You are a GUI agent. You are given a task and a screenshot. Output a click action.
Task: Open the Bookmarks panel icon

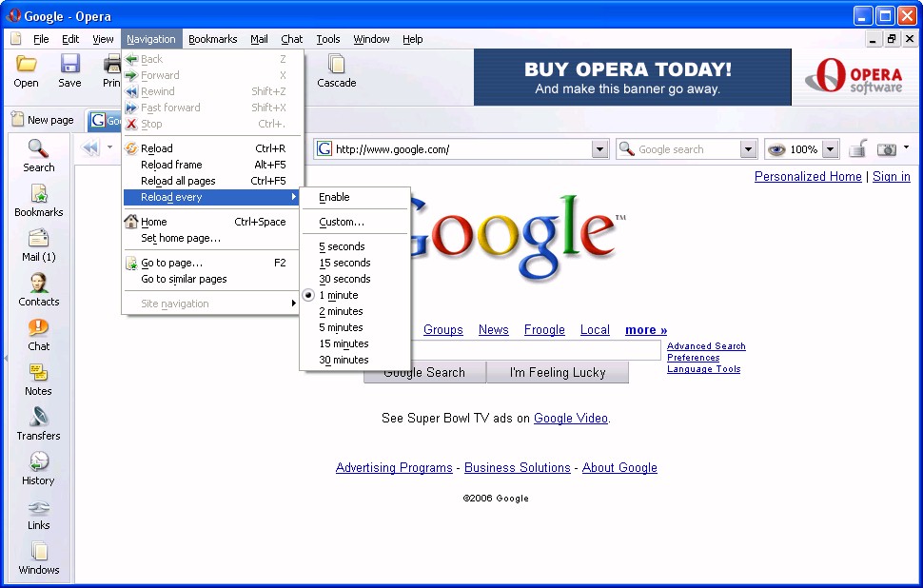[38, 200]
